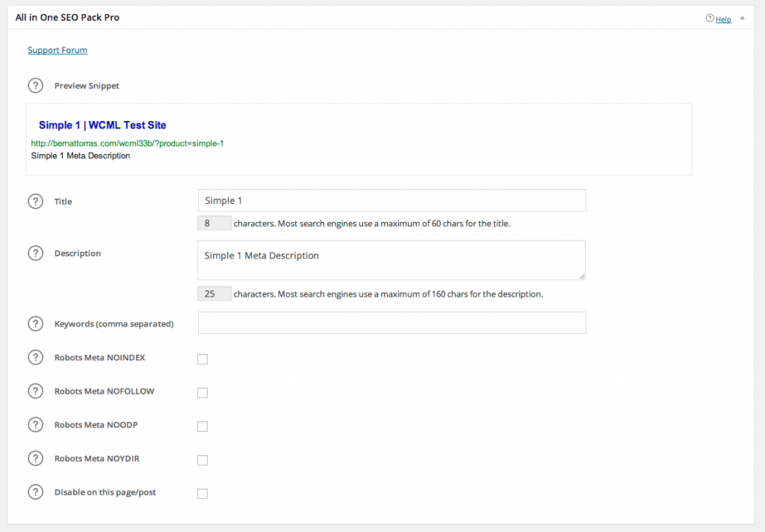
Task: Enable the Robots Meta NOINDEX checkbox
Action: coord(202,359)
